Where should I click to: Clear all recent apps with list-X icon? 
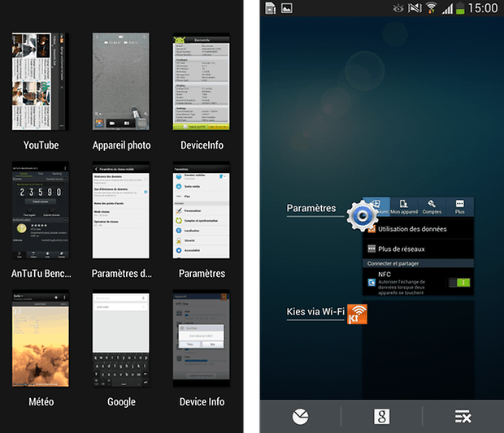coord(463,417)
